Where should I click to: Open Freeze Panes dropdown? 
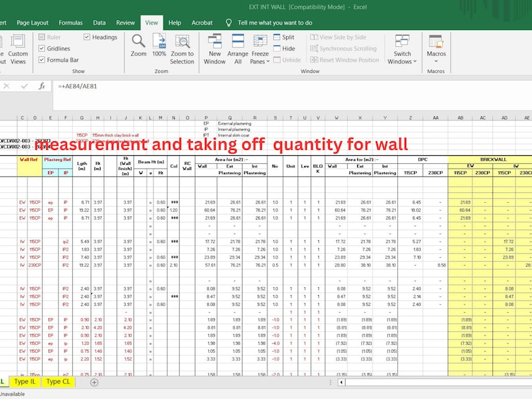(260, 49)
